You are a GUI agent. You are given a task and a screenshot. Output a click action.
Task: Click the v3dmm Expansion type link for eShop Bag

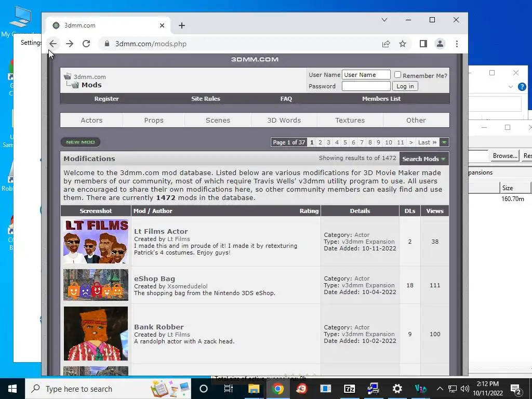pyautogui.click(x=368, y=285)
